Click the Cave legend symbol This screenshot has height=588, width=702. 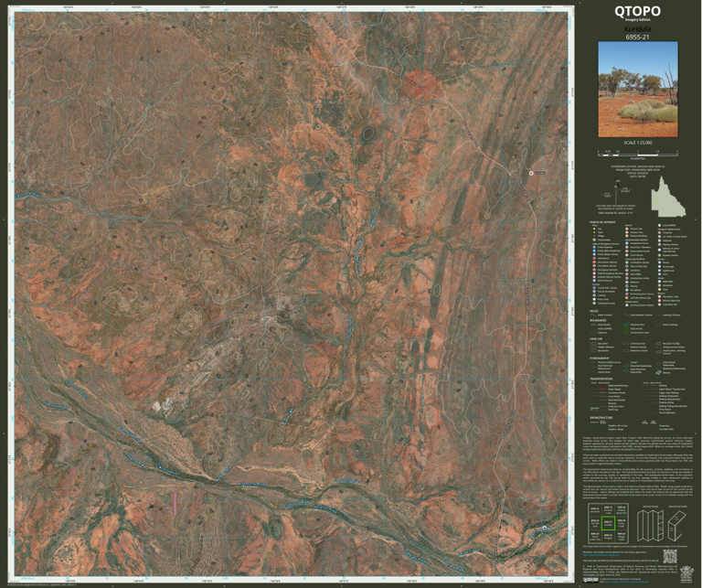[659, 289]
